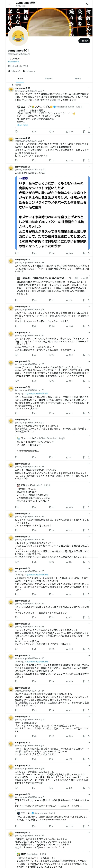Viewport: 98px width, 868px height.
Task: Switch to the Replies tab
Action: (x=49, y=79)
